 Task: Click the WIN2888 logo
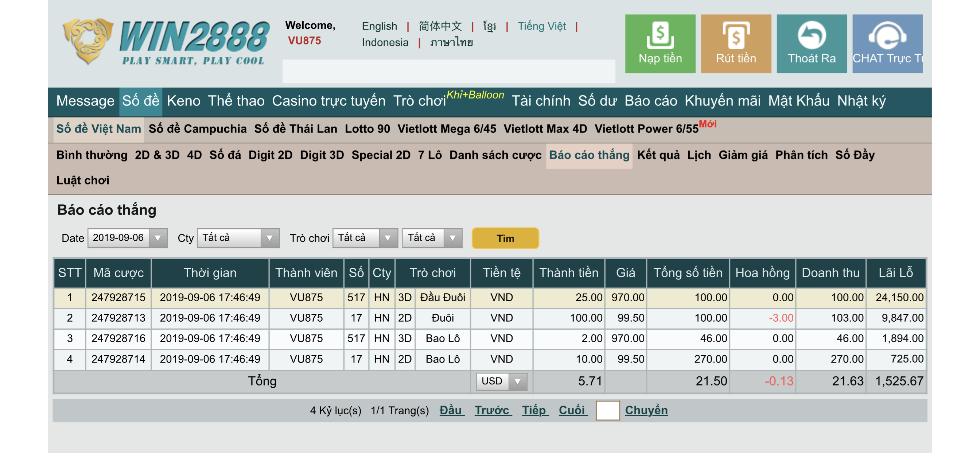click(166, 42)
